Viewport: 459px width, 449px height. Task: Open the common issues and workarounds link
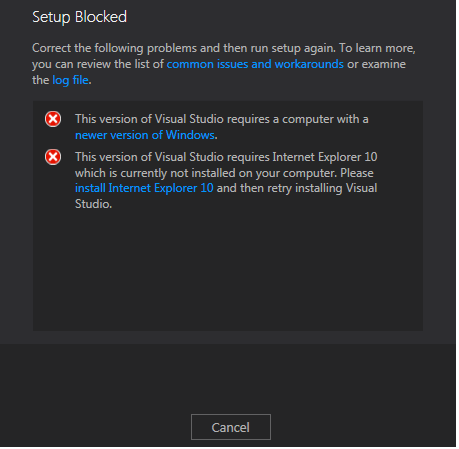point(255,64)
